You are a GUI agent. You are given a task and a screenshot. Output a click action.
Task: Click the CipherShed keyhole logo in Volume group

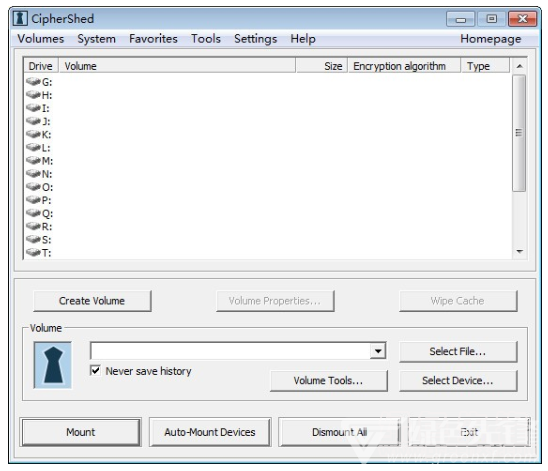pyautogui.click(x=53, y=365)
